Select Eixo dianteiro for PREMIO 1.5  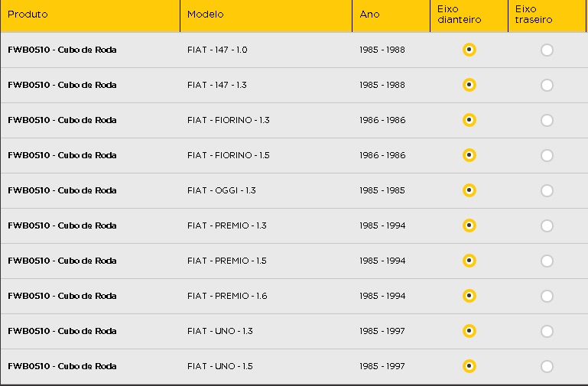(x=469, y=261)
